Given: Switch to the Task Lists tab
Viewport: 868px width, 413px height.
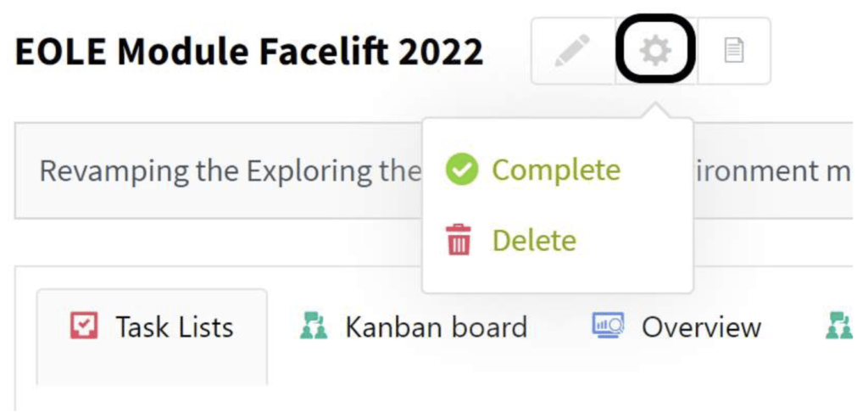Looking at the screenshot, I should click(x=174, y=327).
